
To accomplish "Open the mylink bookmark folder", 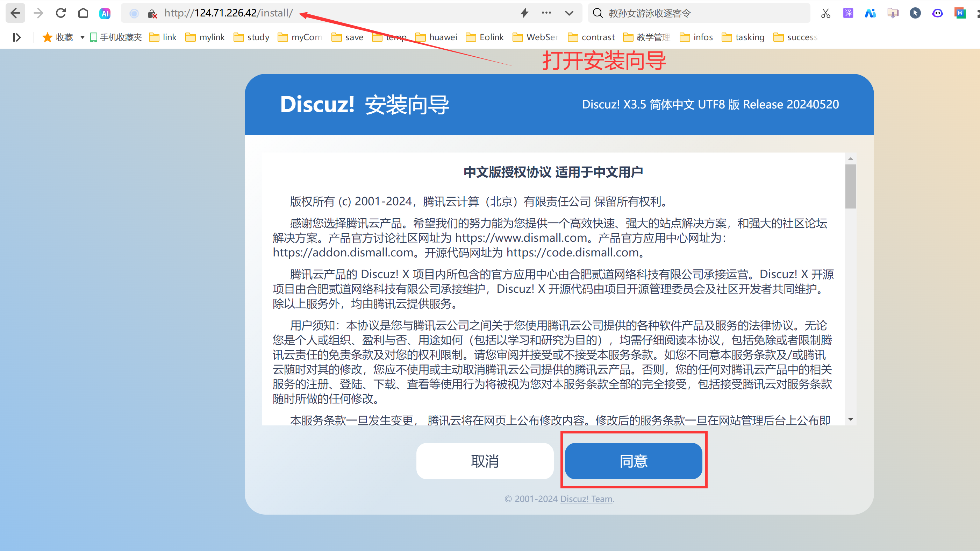I will point(205,37).
